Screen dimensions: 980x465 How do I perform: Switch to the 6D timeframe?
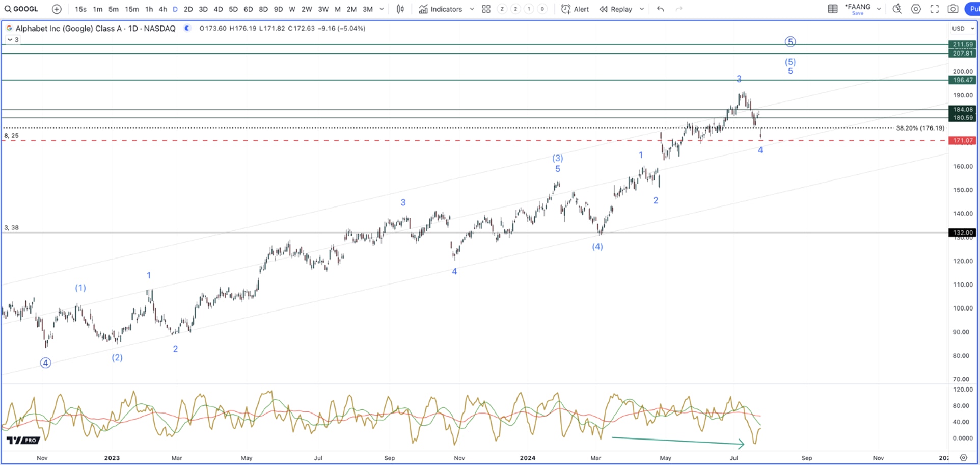[248, 9]
